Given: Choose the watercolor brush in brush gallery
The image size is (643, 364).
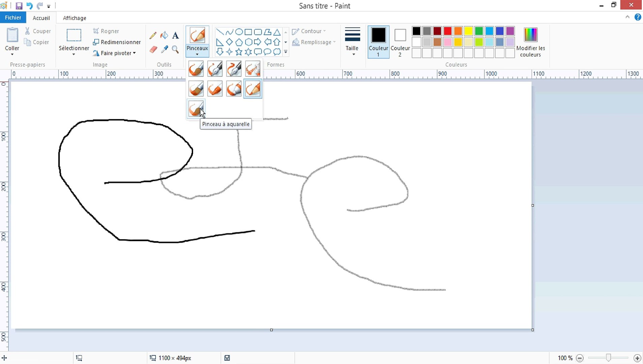Looking at the screenshot, I should tap(196, 109).
